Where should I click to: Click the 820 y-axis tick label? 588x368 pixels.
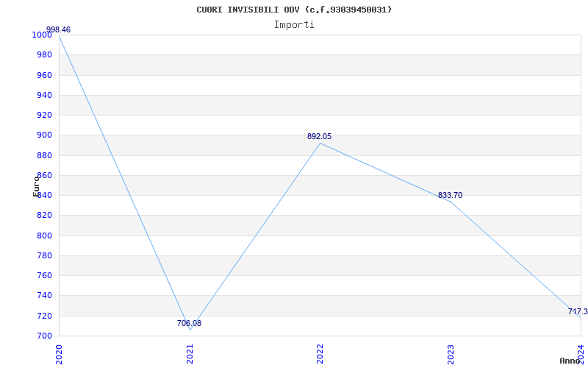[x=43, y=216]
